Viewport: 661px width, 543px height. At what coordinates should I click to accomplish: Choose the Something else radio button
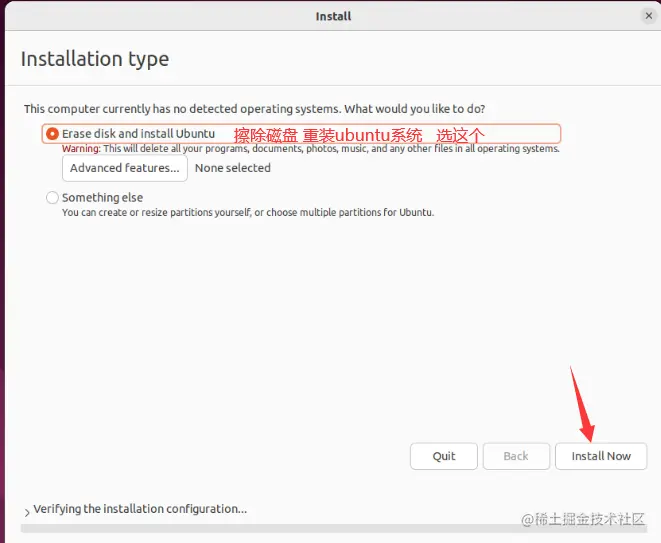coord(52,197)
